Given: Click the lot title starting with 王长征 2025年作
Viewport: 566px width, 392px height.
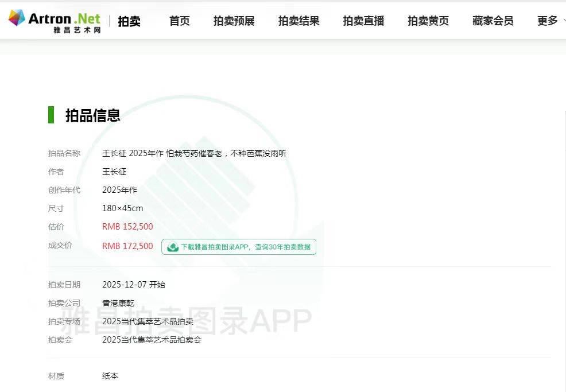Looking at the screenshot, I should (x=194, y=153).
